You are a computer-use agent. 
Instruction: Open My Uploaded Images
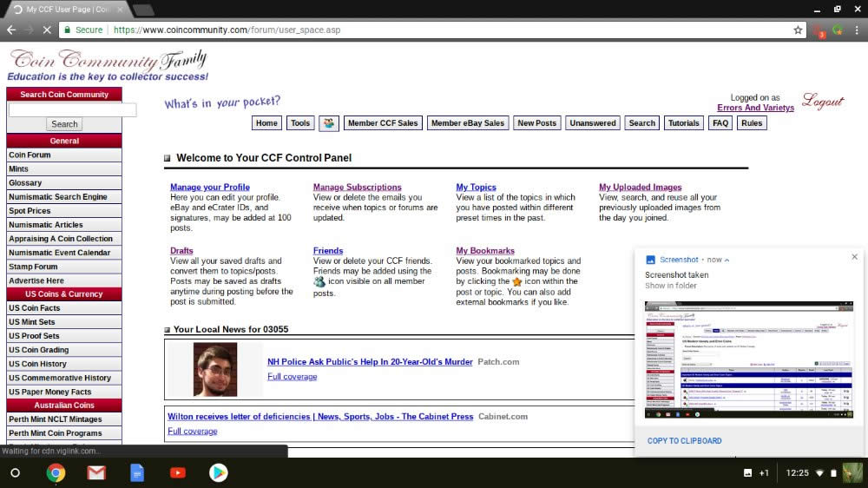pos(641,188)
